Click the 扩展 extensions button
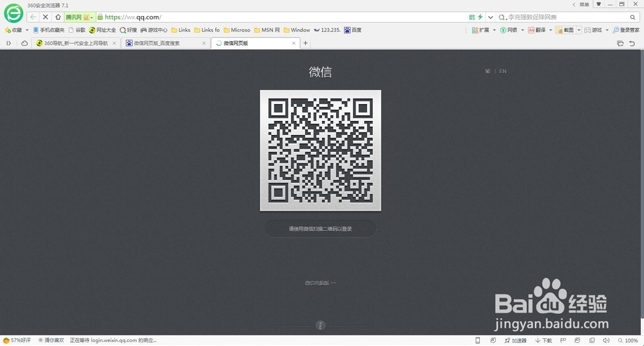 480,30
